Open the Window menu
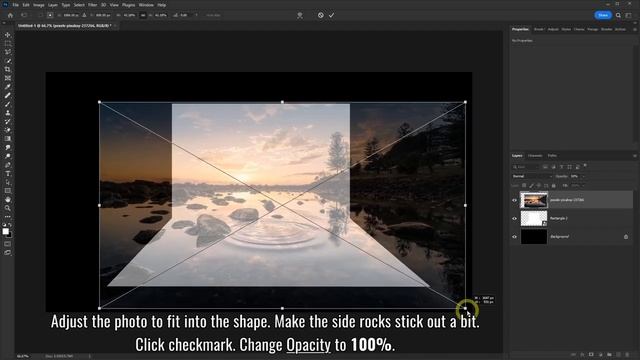Image resolution: width=640 pixels, height=360 pixels. click(146, 5)
